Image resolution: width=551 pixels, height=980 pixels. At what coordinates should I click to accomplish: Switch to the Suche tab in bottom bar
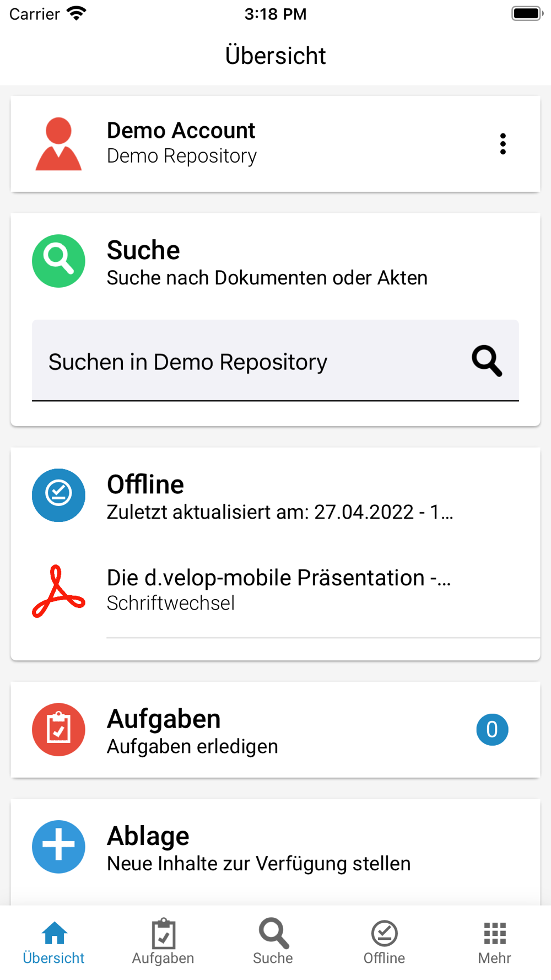click(x=273, y=941)
